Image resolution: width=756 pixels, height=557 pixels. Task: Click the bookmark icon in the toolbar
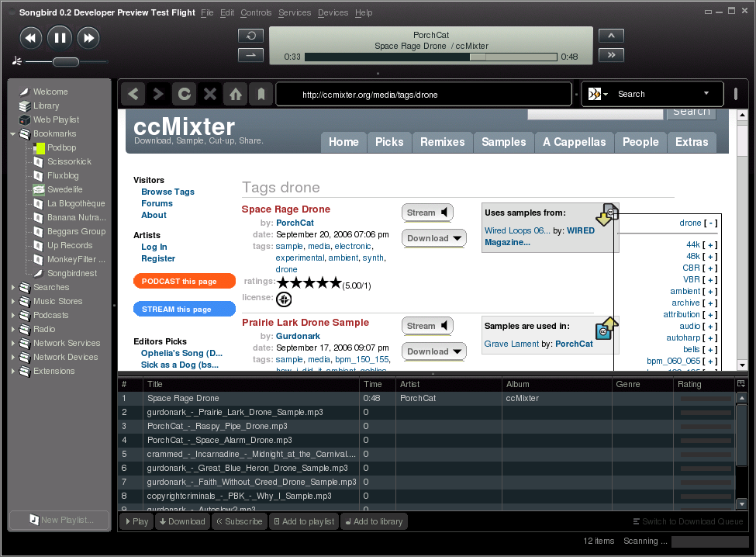pyautogui.click(x=261, y=94)
